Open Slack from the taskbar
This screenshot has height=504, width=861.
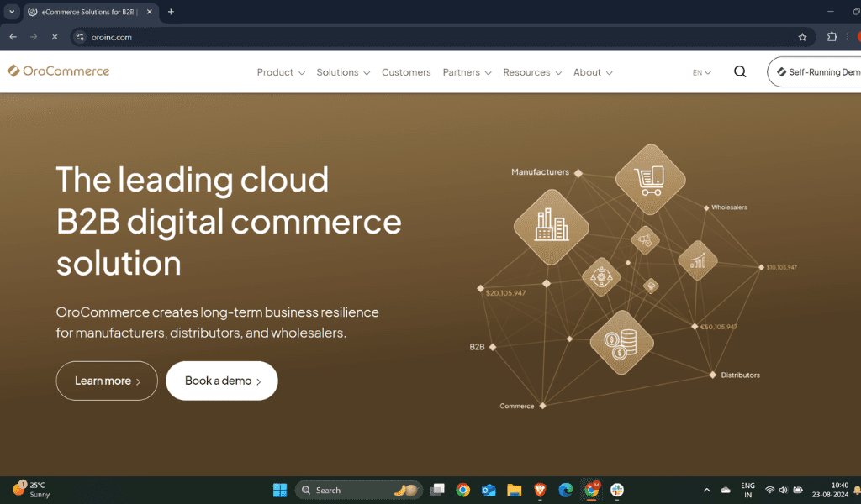617,490
